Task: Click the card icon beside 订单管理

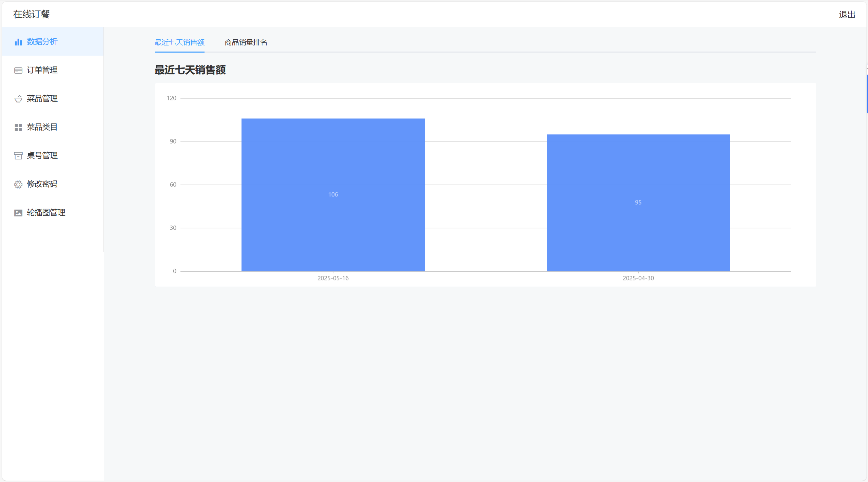Action: [x=18, y=70]
